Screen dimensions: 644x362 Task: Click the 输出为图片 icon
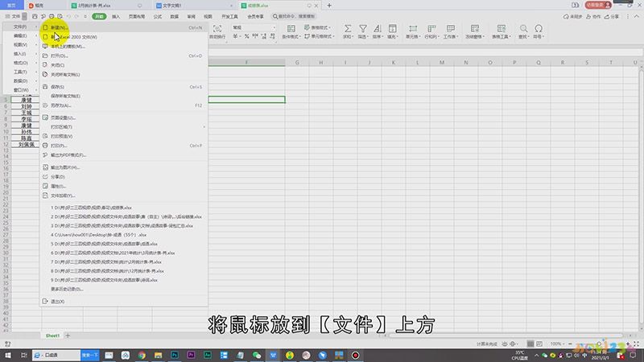[45, 167]
